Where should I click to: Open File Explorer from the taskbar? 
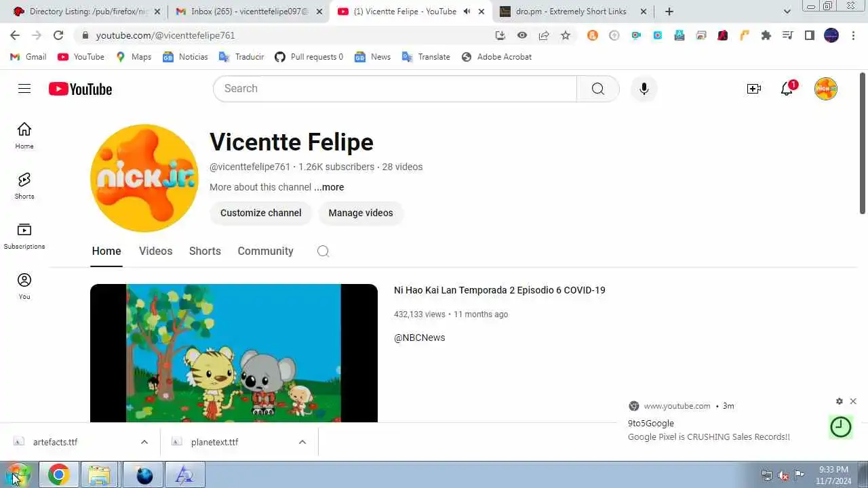click(99, 475)
